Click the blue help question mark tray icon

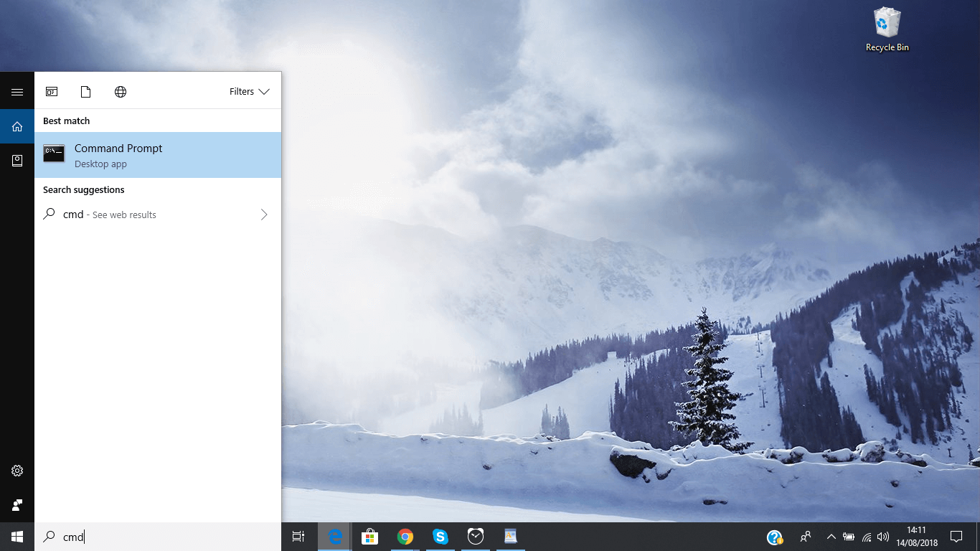[x=775, y=537]
